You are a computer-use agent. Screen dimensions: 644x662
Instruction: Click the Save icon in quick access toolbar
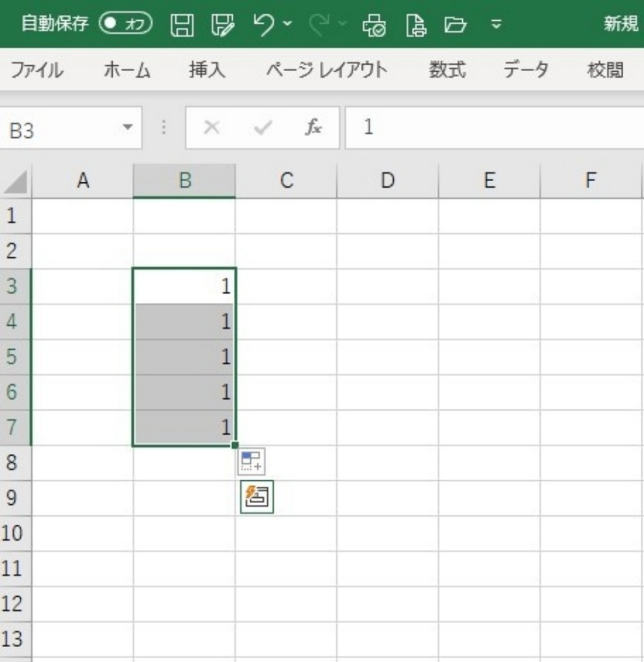click(x=182, y=25)
